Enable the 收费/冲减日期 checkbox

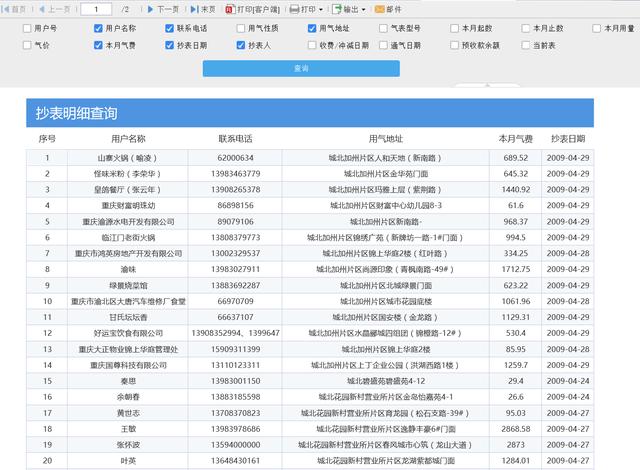pyautogui.click(x=312, y=45)
